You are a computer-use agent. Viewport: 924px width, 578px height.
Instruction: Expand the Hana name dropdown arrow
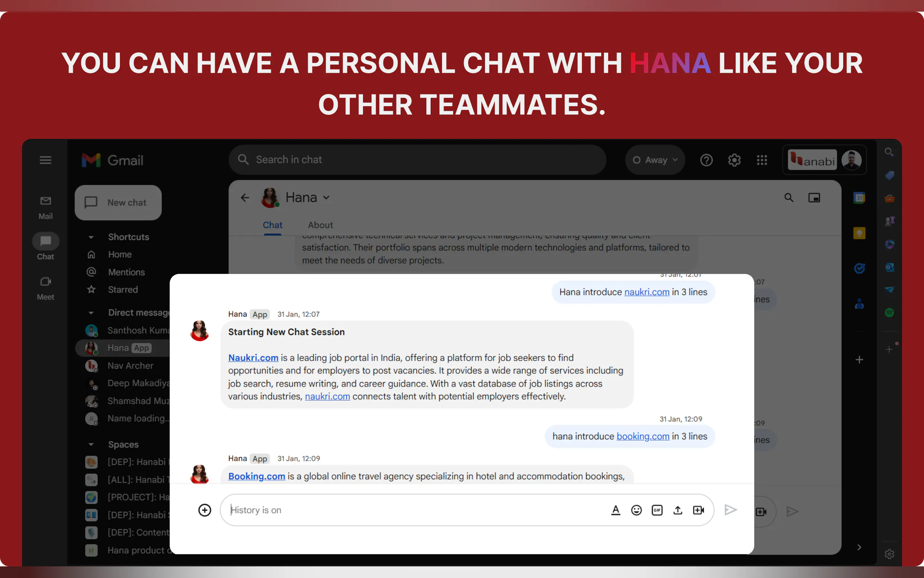[326, 198]
